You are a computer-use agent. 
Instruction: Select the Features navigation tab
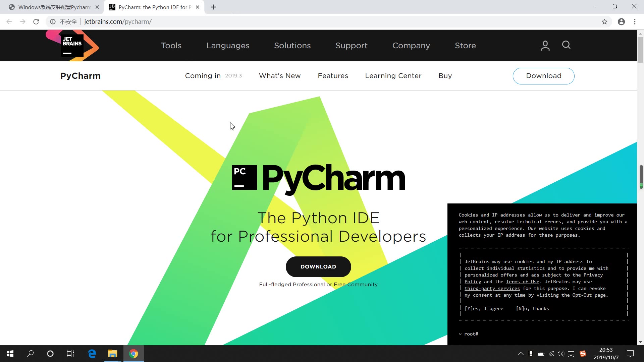[333, 75]
